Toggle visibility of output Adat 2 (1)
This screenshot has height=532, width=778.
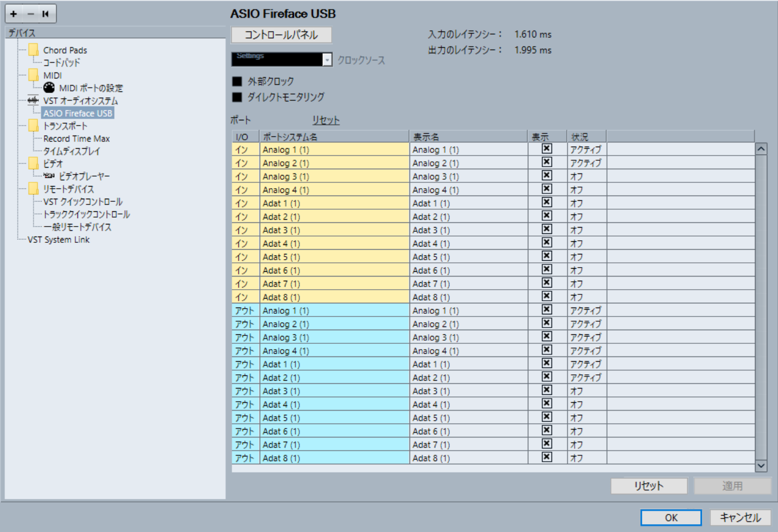(x=547, y=377)
